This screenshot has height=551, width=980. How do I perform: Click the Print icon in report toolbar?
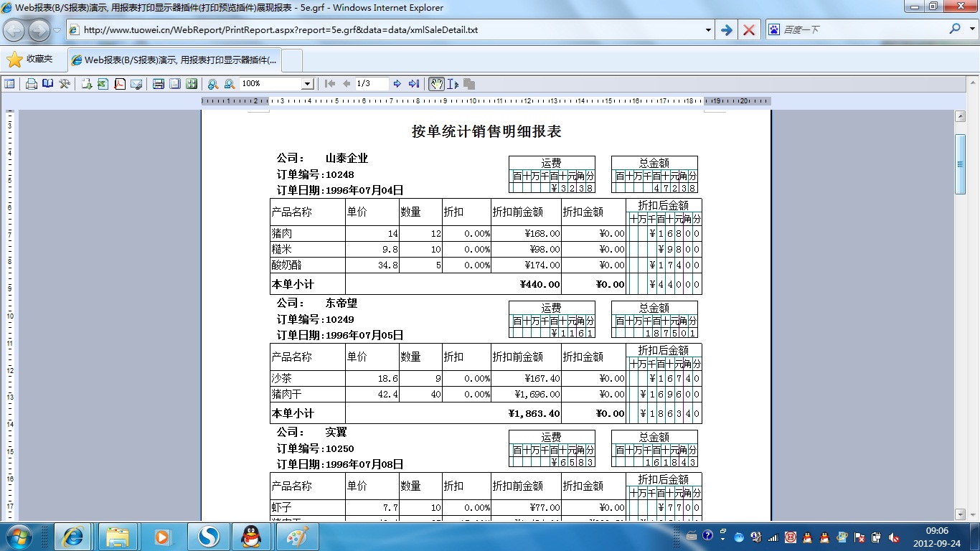pyautogui.click(x=32, y=84)
